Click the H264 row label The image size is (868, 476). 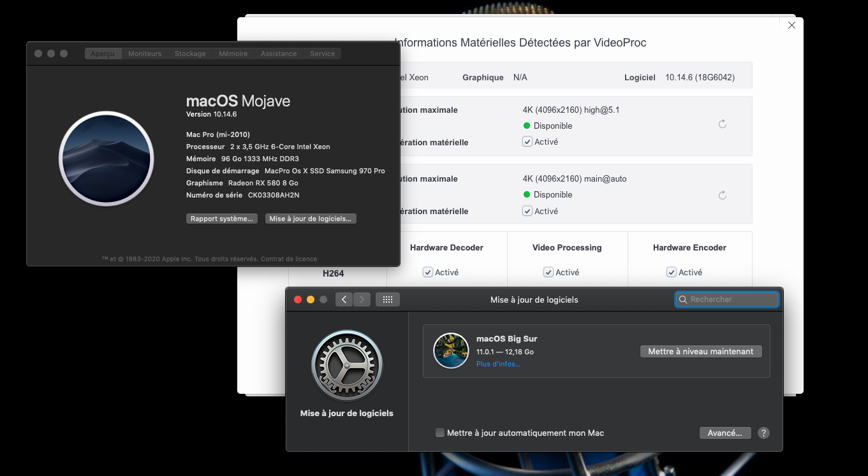point(333,273)
